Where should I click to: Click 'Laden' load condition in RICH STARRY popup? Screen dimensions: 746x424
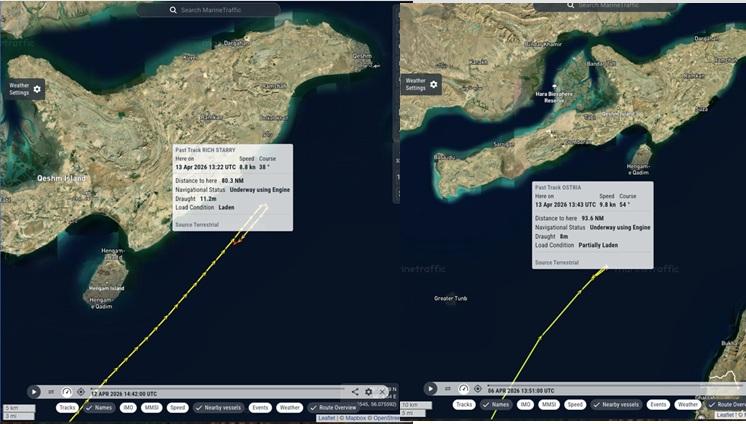(226, 207)
